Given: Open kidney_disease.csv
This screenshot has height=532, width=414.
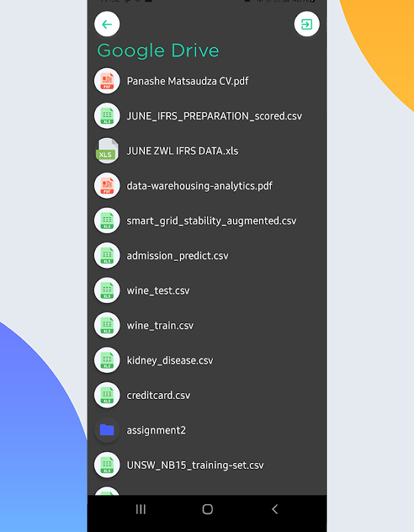Looking at the screenshot, I should [x=170, y=360].
